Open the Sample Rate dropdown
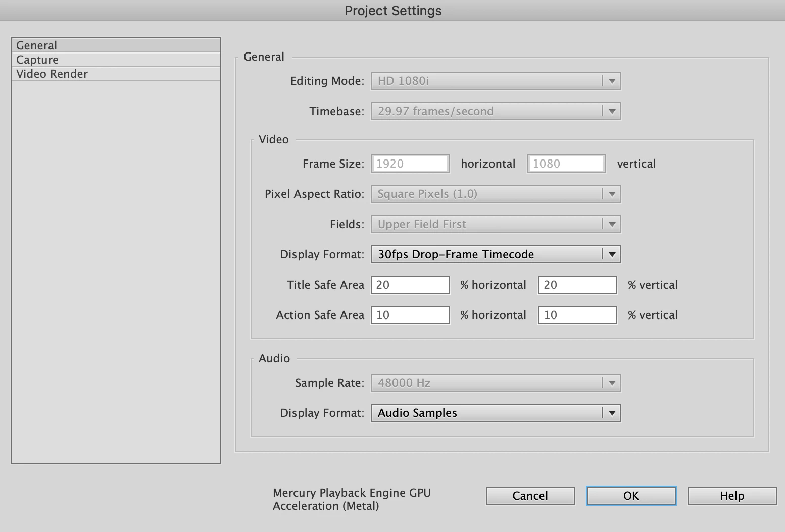785x532 pixels. pyautogui.click(x=496, y=383)
